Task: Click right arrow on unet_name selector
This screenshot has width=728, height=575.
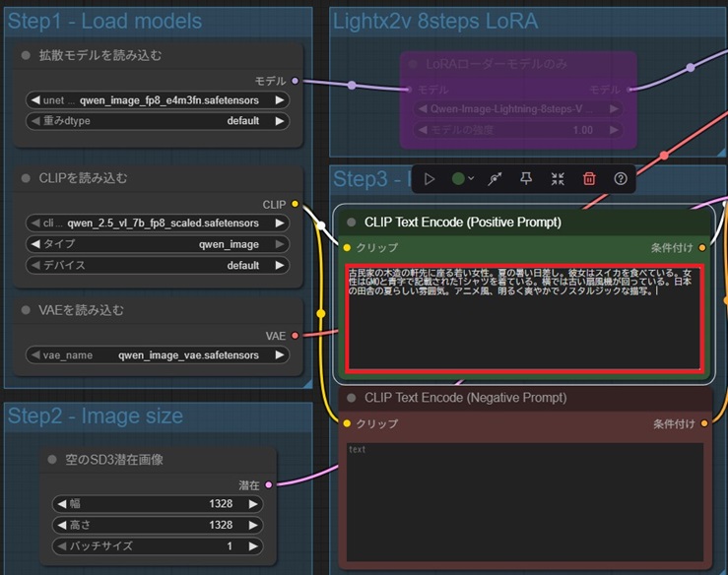Action: (x=280, y=100)
